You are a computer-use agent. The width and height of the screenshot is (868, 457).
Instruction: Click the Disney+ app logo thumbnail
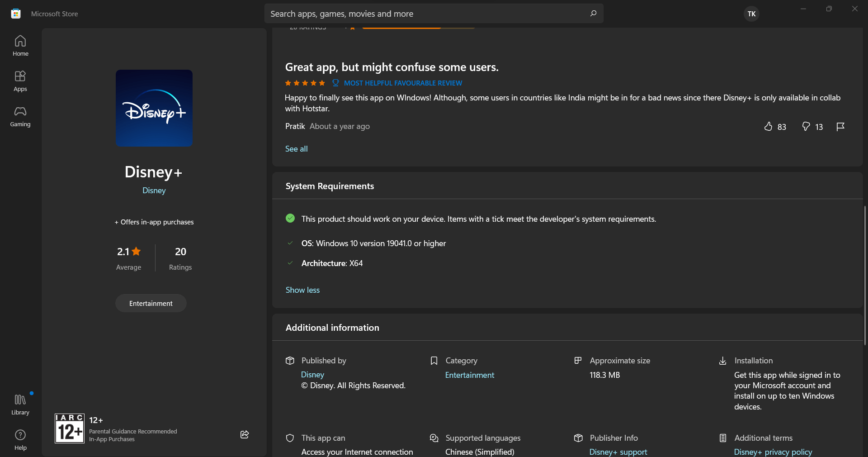tap(154, 108)
